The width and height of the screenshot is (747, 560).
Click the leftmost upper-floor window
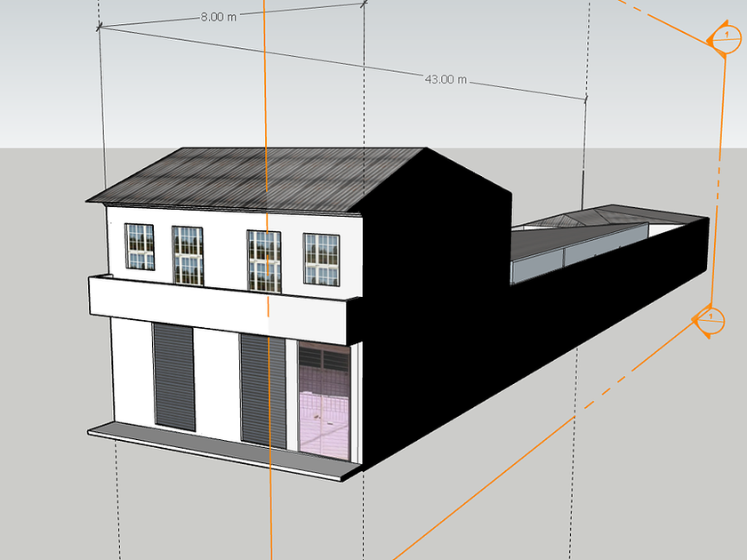pos(139,245)
